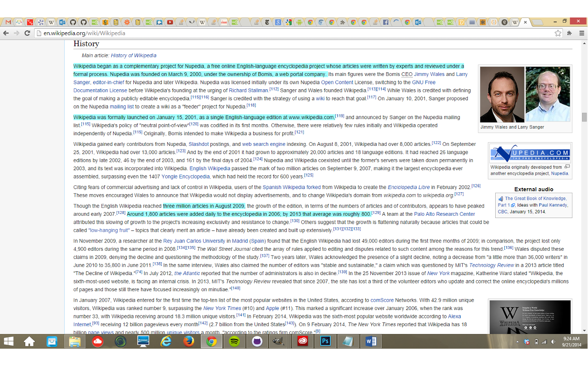Open the notepad icon beside Photoshop

point(348,341)
